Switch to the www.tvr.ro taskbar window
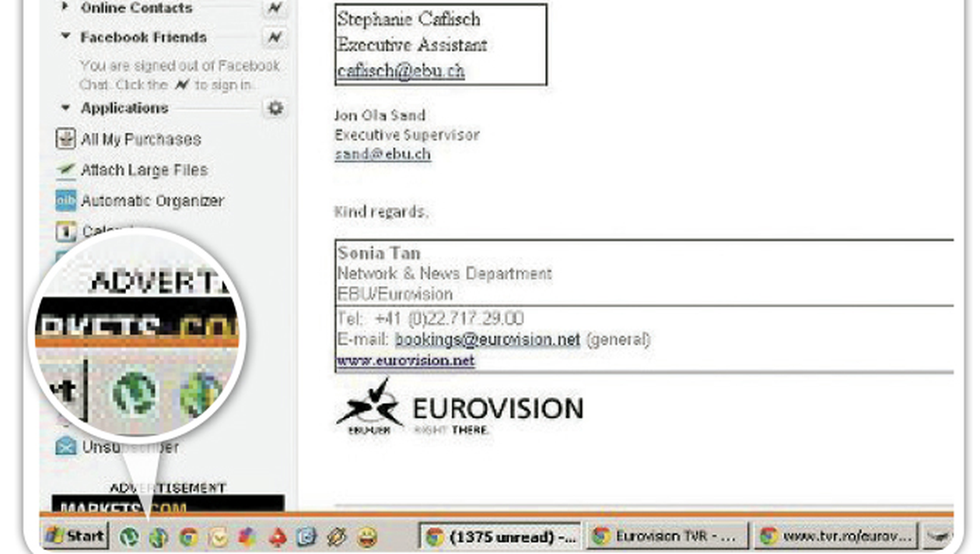 835,536
